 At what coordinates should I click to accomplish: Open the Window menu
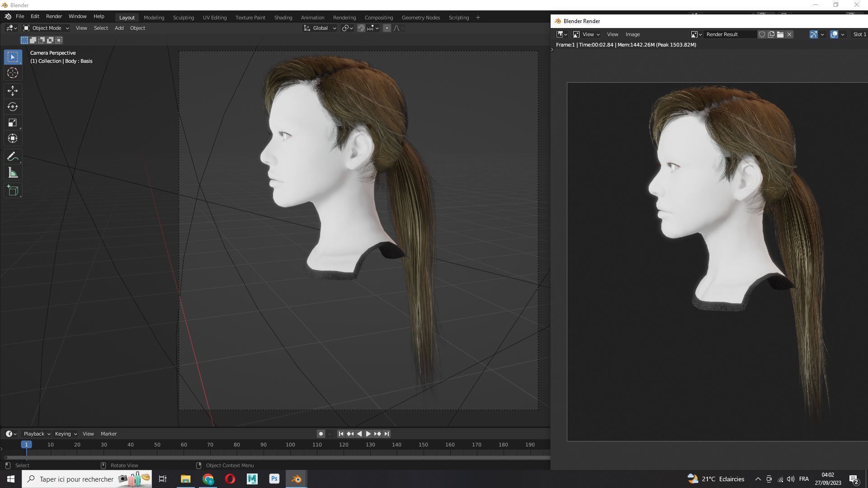77,16
